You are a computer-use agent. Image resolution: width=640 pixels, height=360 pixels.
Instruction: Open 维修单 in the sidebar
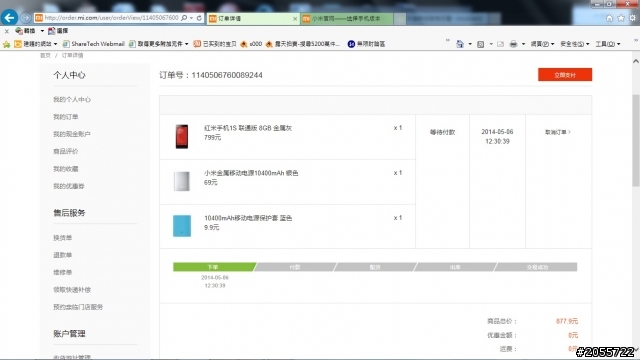[62, 272]
